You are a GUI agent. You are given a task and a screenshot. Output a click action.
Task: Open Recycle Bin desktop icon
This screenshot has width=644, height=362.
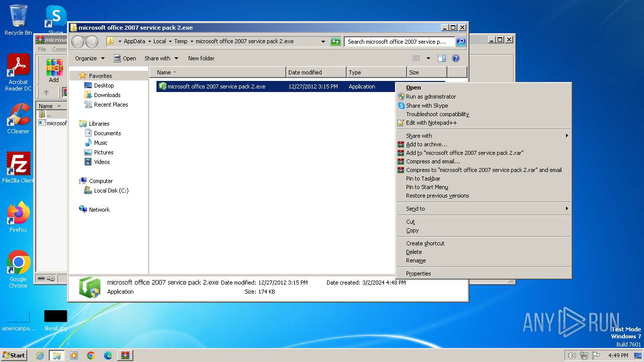(x=18, y=20)
